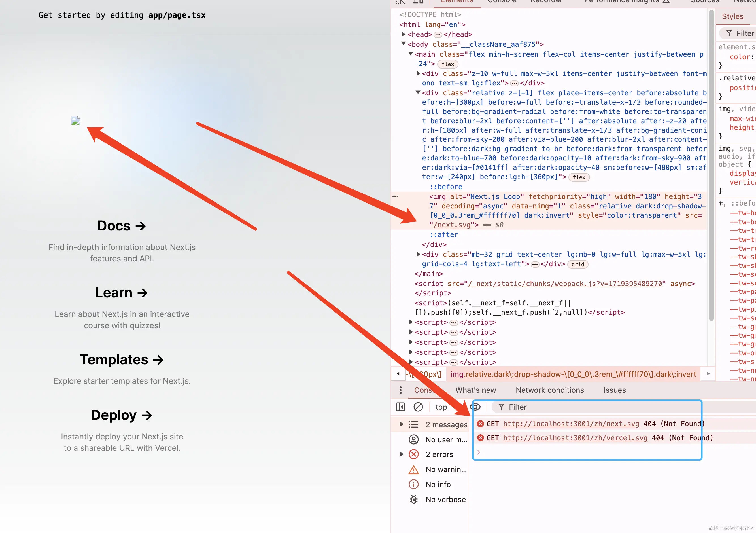Screen dimensions: 756x533
Task: Expand the 2 messages group
Action: pyautogui.click(x=402, y=424)
